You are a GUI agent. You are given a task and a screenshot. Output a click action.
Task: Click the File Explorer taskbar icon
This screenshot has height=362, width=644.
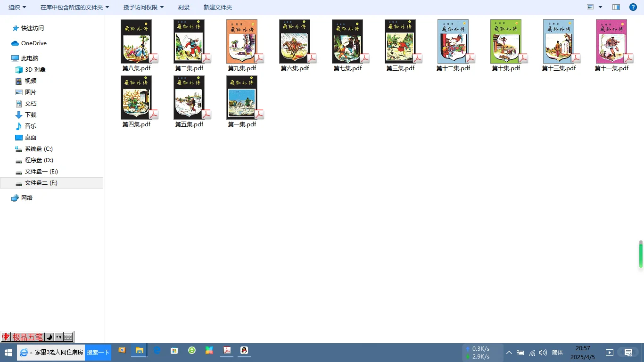pyautogui.click(x=140, y=350)
